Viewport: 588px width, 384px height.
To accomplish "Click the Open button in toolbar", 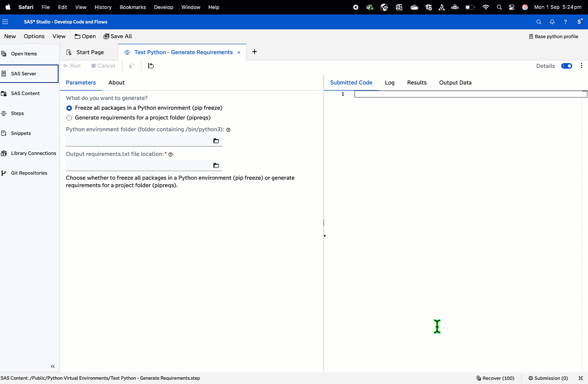I will pos(85,36).
